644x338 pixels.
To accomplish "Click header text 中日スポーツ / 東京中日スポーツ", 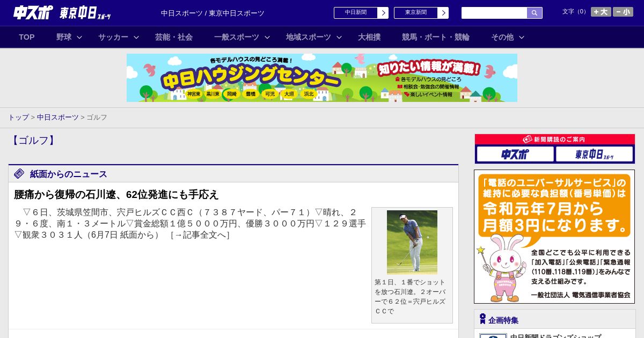I will (213, 13).
